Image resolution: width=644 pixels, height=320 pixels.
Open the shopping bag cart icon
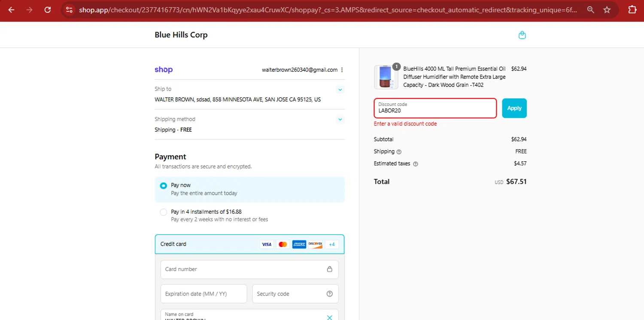(522, 35)
